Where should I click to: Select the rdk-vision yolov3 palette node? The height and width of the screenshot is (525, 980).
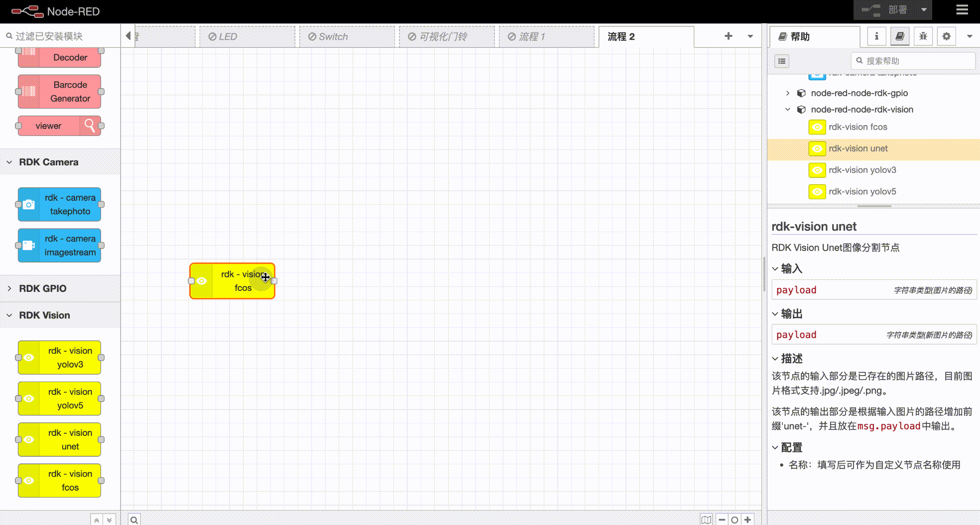59,358
